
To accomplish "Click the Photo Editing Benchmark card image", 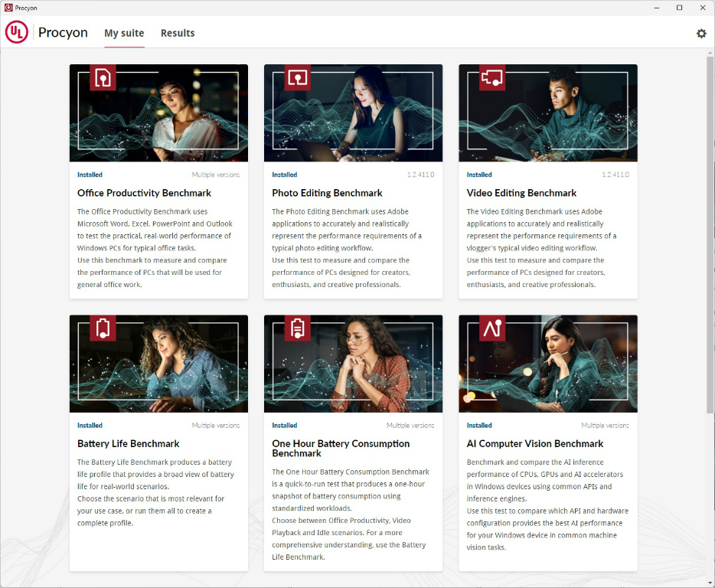I will [x=353, y=113].
